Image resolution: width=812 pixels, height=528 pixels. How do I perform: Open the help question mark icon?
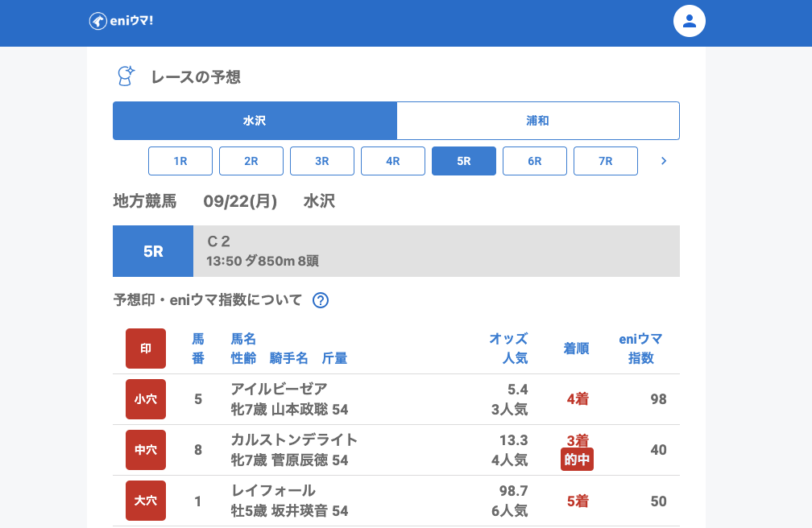coord(321,300)
